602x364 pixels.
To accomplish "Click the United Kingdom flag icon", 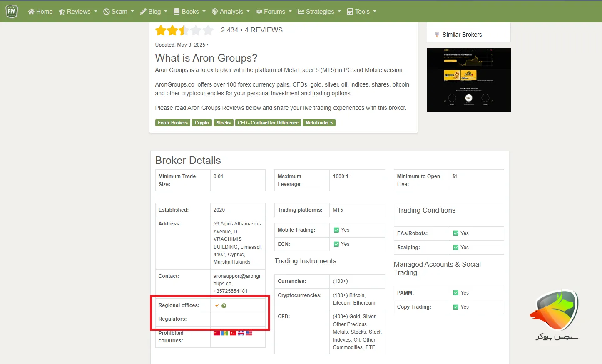I will click(x=241, y=333).
